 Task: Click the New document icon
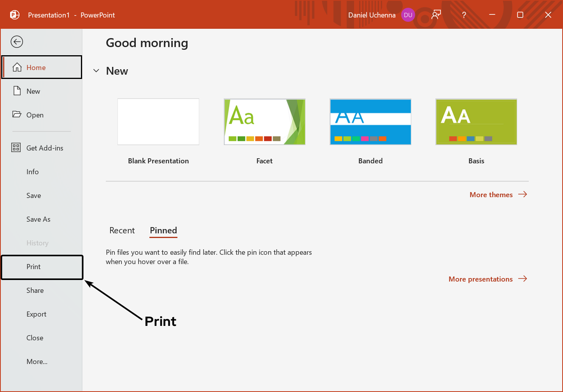tap(17, 91)
